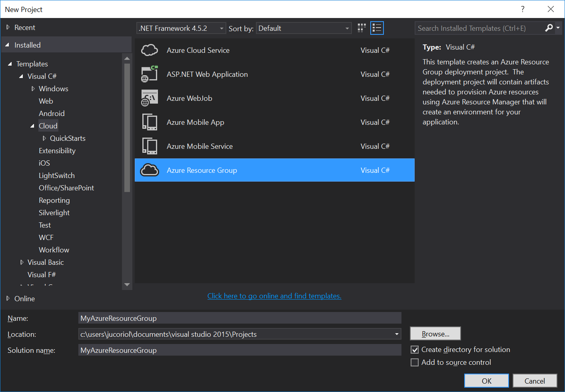
Task: Select the ASP.NET Web Application template name
Action: point(207,74)
